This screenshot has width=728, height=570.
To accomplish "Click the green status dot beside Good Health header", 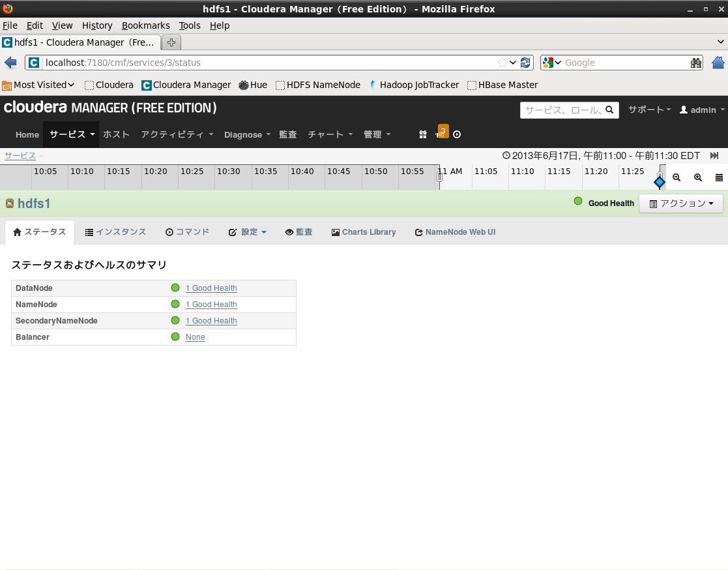I will [x=578, y=201].
